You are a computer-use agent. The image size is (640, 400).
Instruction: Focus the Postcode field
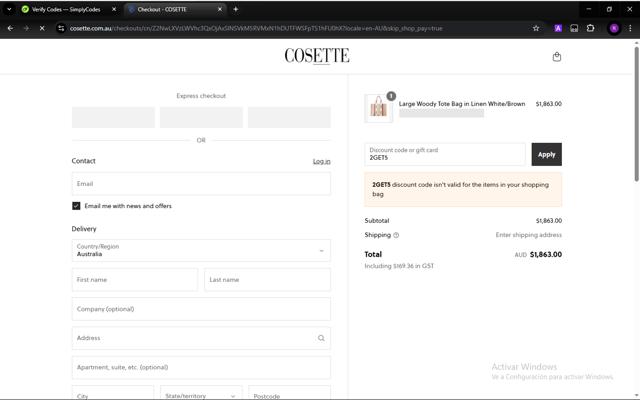coord(289,394)
